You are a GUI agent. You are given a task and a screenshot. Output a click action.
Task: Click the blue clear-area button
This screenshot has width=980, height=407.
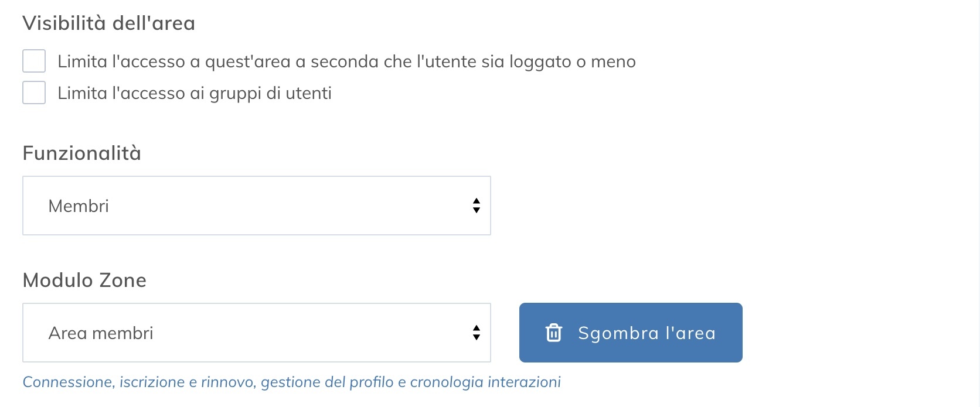click(x=631, y=333)
